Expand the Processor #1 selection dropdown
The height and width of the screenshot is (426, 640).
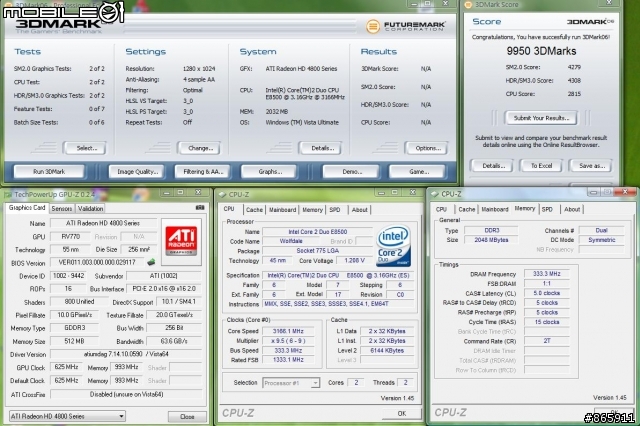tap(291, 383)
